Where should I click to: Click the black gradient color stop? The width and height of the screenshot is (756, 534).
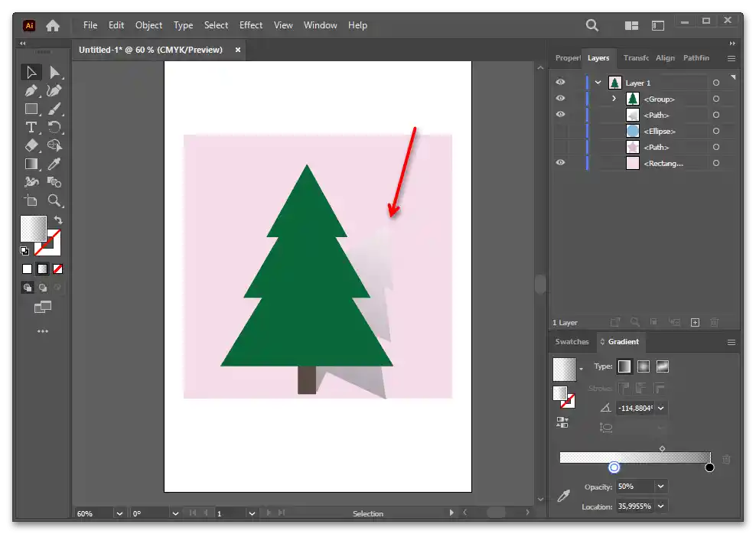click(x=709, y=467)
